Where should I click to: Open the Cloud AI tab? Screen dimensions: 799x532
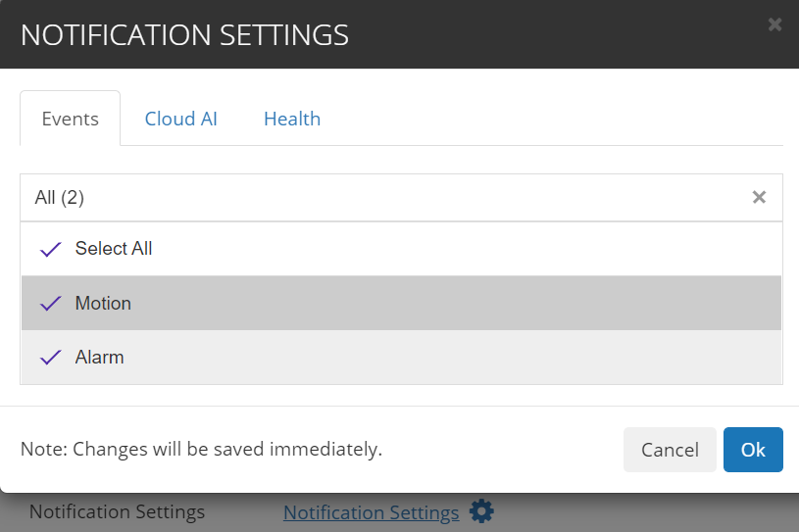[181, 120]
